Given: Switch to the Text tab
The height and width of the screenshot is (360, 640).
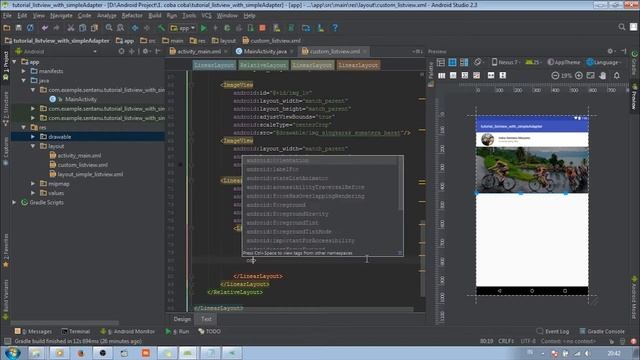Looking at the screenshot, I should [206, 319].
